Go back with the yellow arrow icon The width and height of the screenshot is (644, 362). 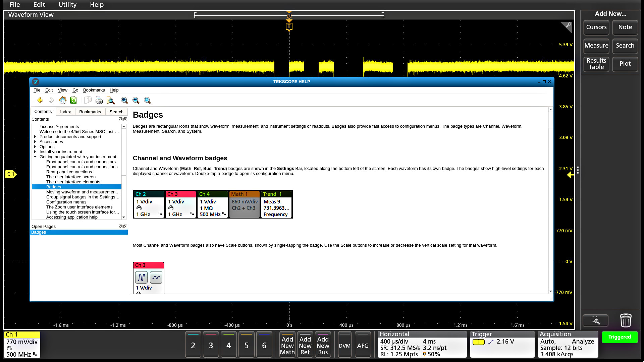click(40, 100)
